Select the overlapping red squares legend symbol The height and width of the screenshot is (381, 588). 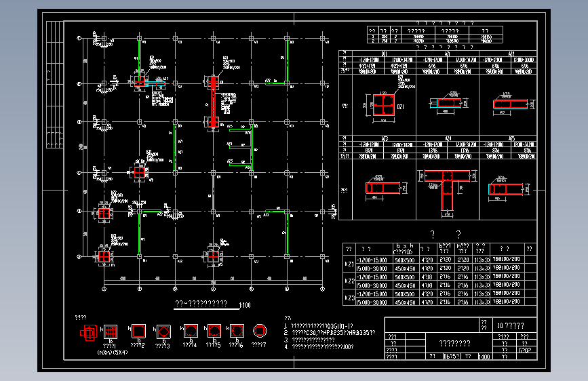pos(88,333)
